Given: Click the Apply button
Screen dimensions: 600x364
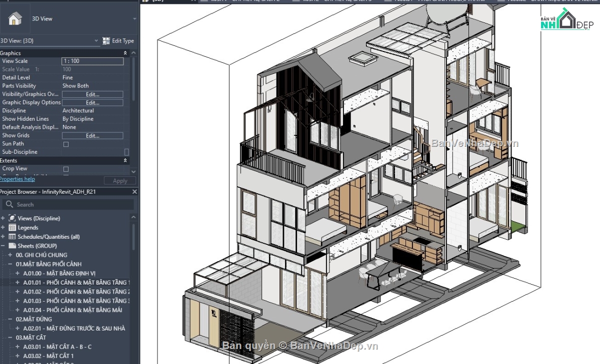Looking at the screenshot, I should [120, 181].
